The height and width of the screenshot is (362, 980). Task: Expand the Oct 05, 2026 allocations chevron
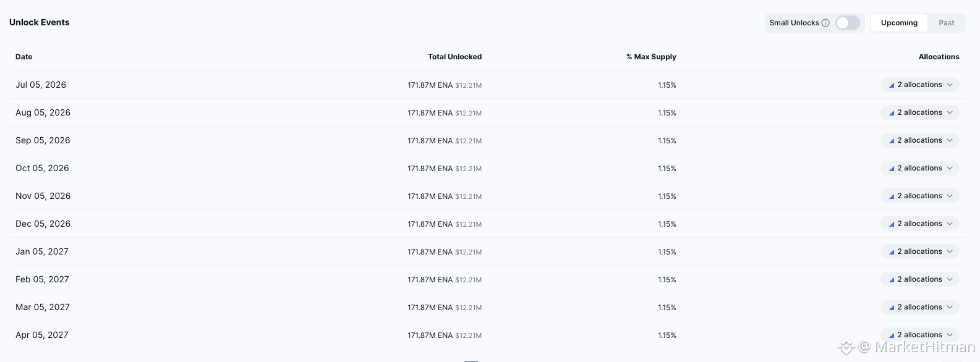tap(950, 168)
